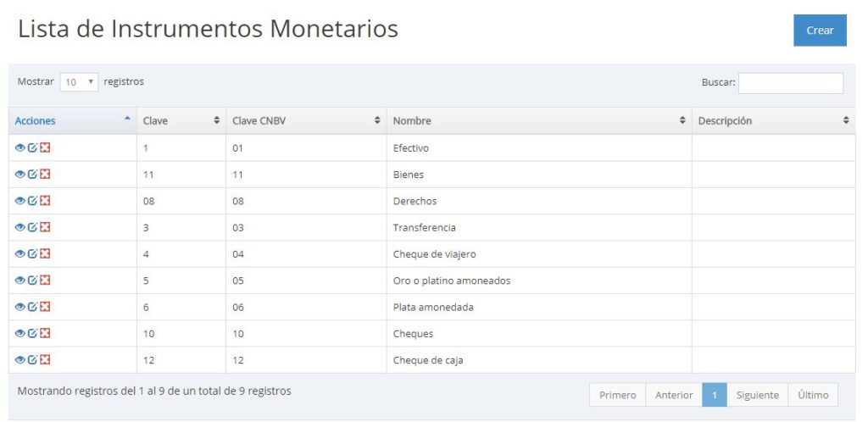Click the blue Crear button
This screenshot has height=422, width=868.
pyautogui.click(x=820, y=31)
